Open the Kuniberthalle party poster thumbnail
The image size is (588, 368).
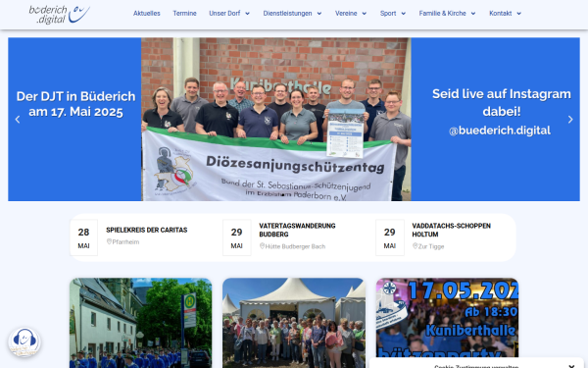[x=447, y=318]
